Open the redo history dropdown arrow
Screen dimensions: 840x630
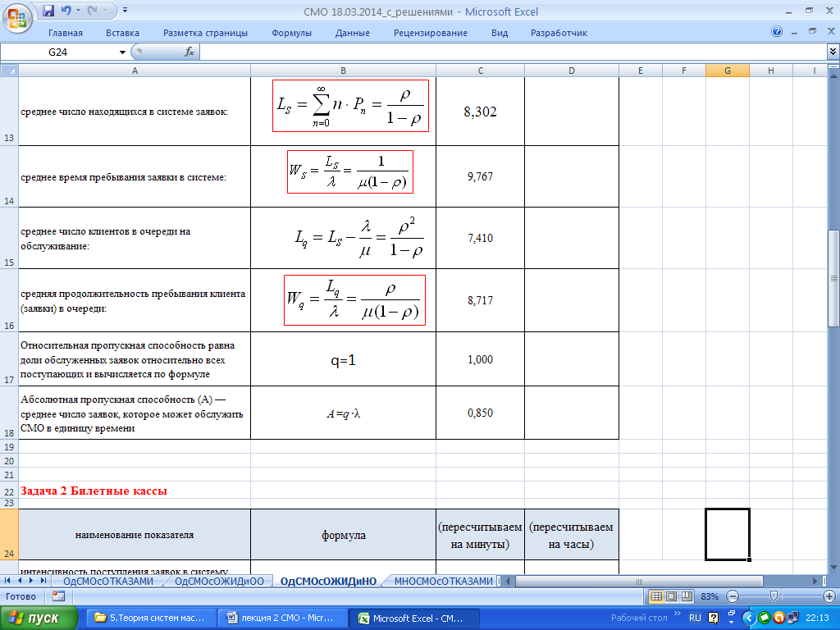[x=105, y=10]
